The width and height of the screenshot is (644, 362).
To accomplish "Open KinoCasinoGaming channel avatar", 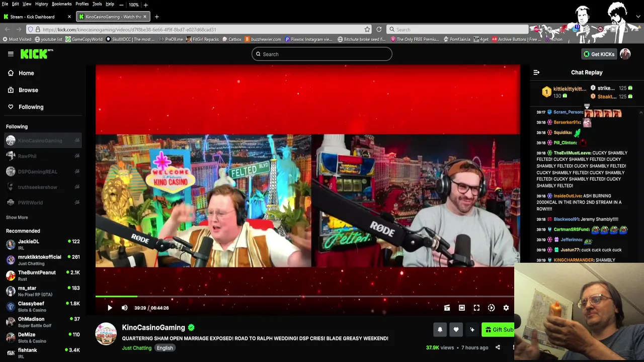I will tap(106, 334).
